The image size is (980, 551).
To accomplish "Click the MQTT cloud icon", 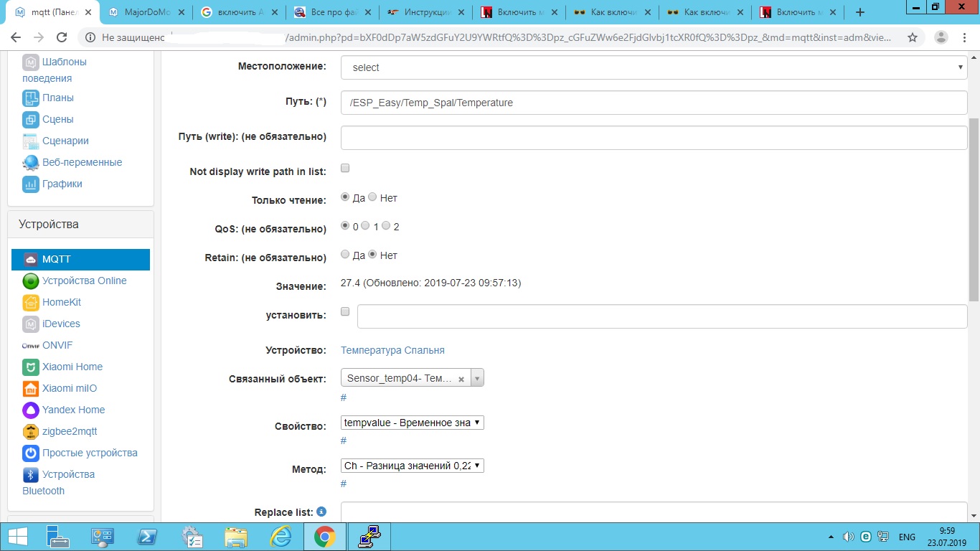I will click(x=30, y=260).
